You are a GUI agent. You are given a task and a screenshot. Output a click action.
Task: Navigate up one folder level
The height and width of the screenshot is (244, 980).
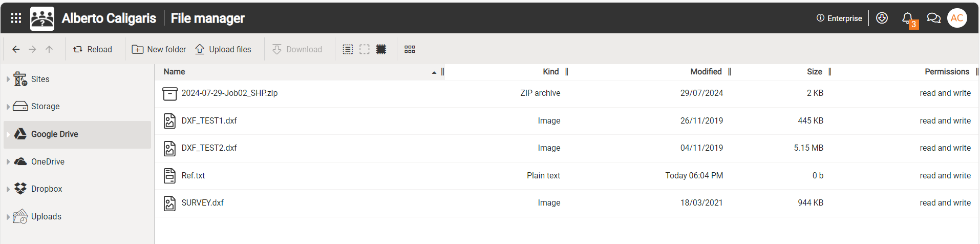49,49
